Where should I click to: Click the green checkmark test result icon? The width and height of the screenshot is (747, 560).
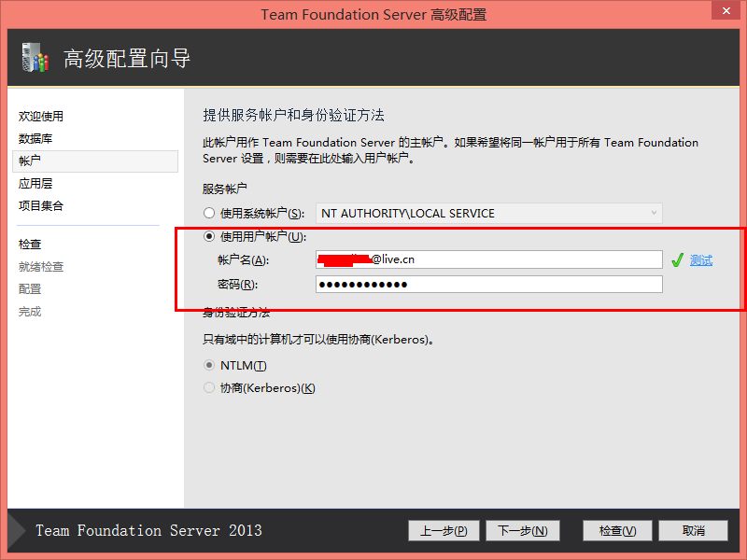(677, 260)
